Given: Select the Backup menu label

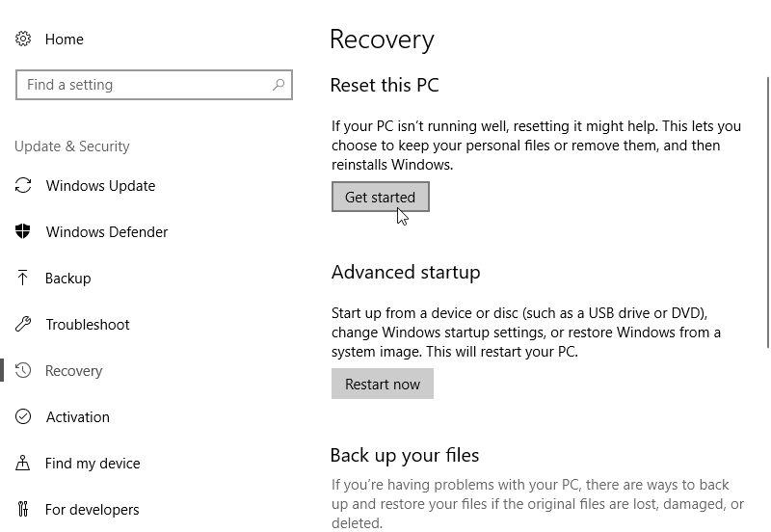Looking at the screenshot, I should coord(67,279).
